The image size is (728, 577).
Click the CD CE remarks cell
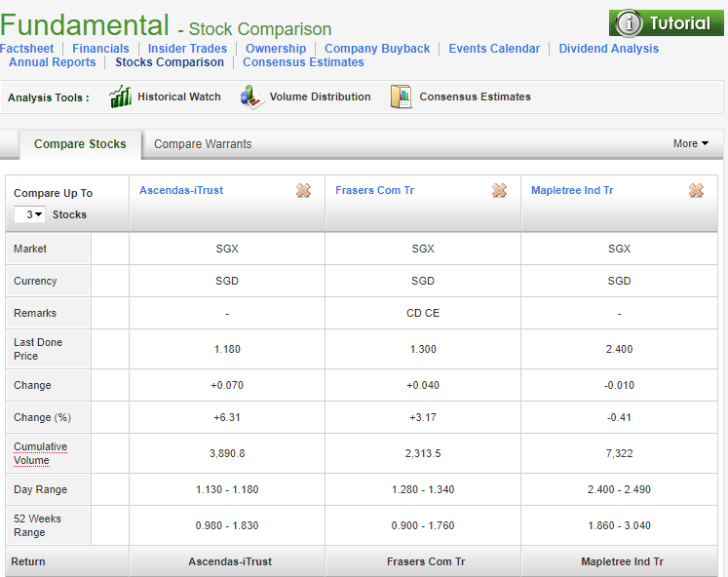point(423,313)
